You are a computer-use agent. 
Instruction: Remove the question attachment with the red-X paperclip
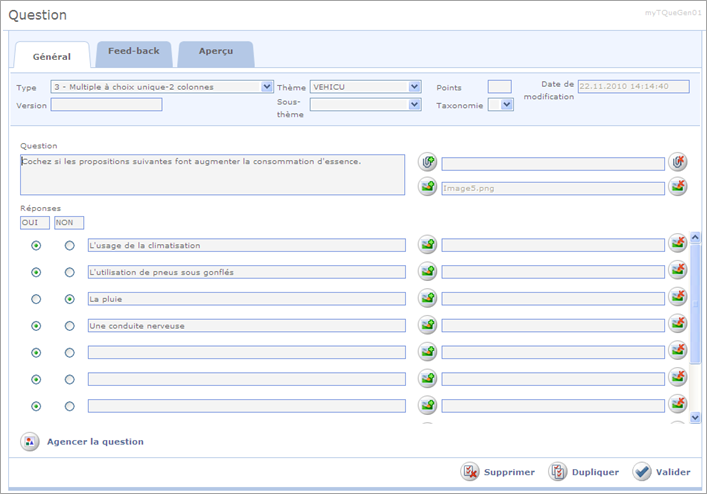[678, 162]
